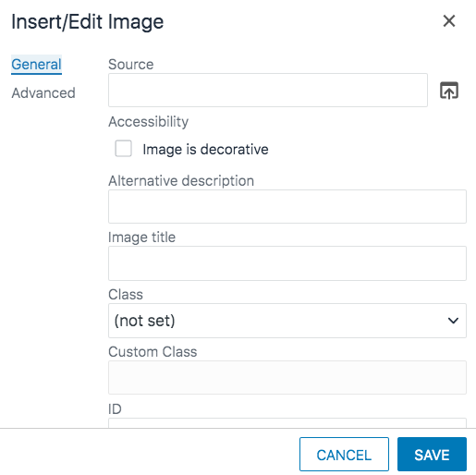The height and width of the screenshot is (475, 476).
Task: Close the Insert/Edit Image dialog
Action: (x=449, y=21)
